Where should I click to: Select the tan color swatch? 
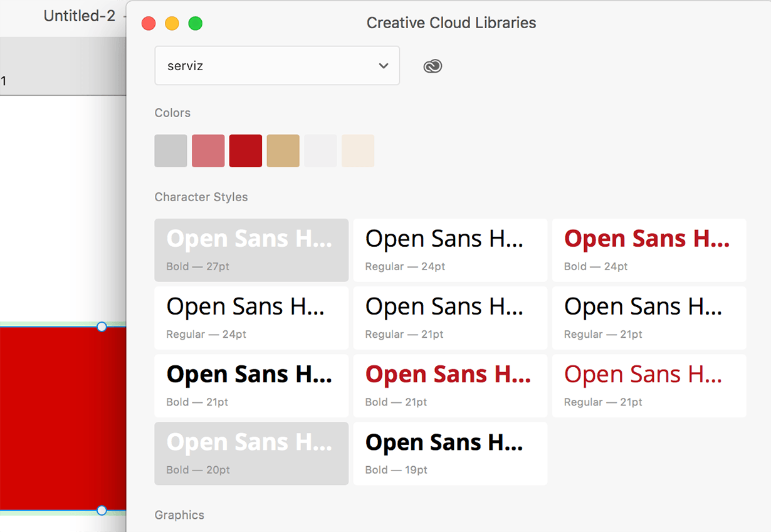click(x=283, y=151)
